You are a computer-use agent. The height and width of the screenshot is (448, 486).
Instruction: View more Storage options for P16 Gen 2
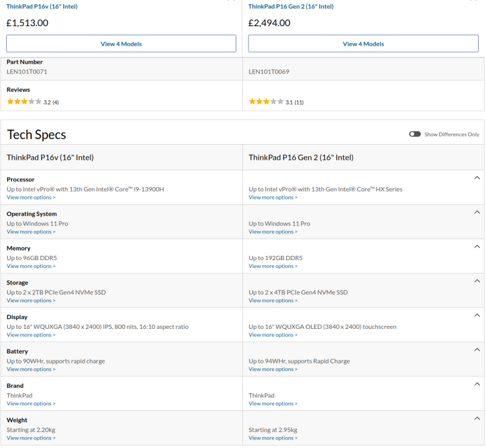click(273, 301)
